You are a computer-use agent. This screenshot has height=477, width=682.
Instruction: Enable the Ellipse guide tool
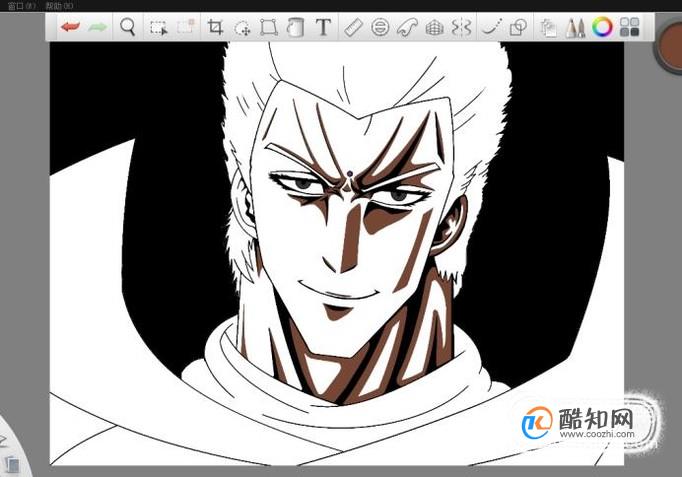[380, 27]
